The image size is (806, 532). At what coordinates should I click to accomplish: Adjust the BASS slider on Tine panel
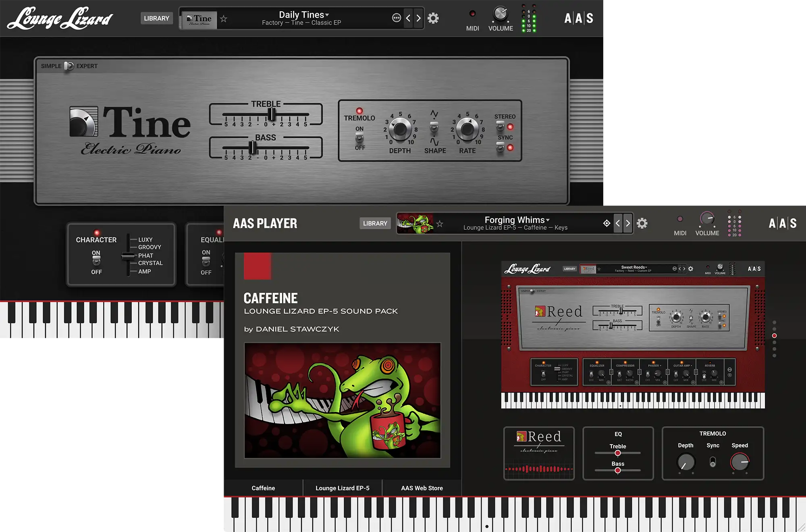(253, 148)
